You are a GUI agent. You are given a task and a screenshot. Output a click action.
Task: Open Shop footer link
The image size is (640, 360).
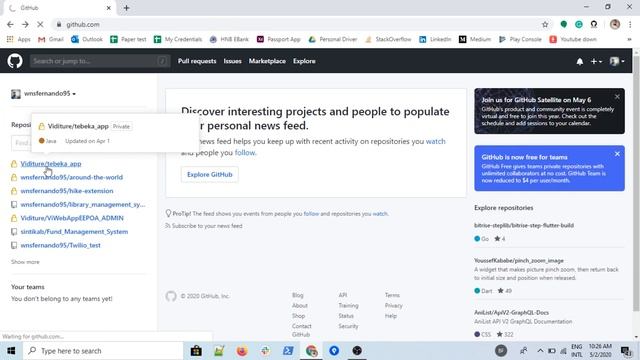click(298, 316)
